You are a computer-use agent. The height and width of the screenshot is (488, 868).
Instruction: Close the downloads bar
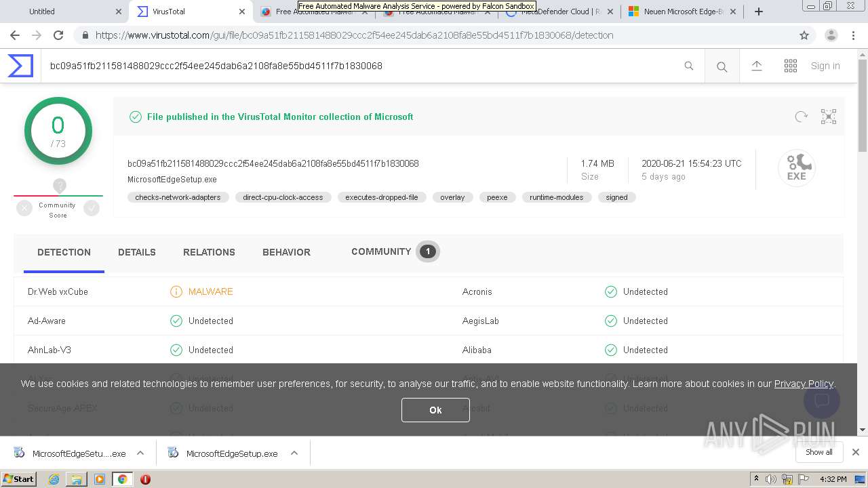click(x=856, y=452)
